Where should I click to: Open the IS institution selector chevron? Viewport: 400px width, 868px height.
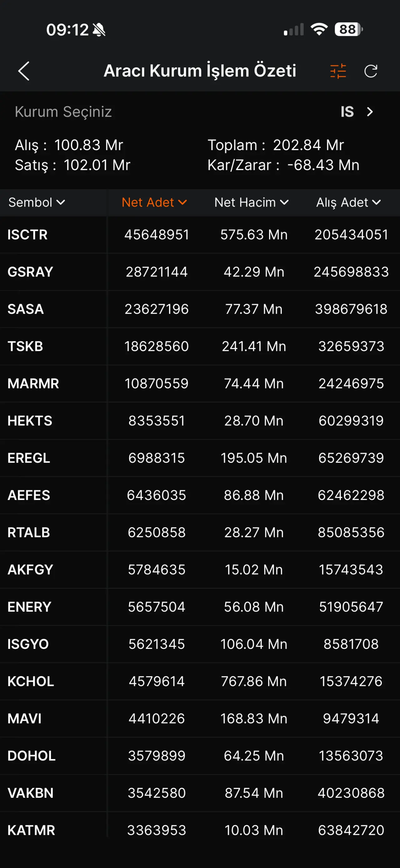(x=370, y=111)
